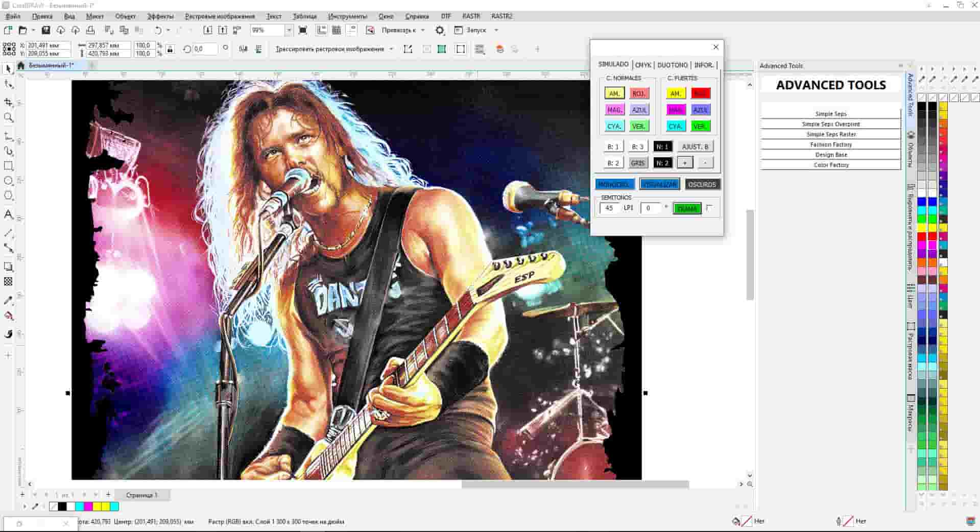Select the Eyedropper tool
Screen dimensions: 980x532
8,300
